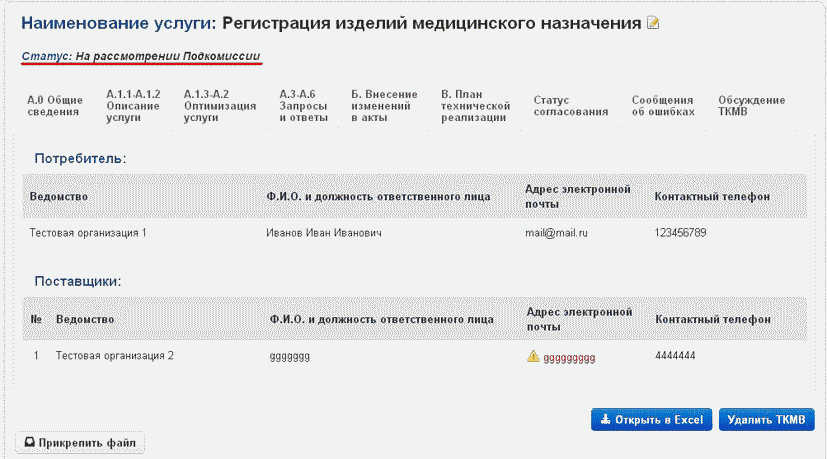Open the А.0 Общие сведения tab
827x459 pixels.
click(53, 106)
